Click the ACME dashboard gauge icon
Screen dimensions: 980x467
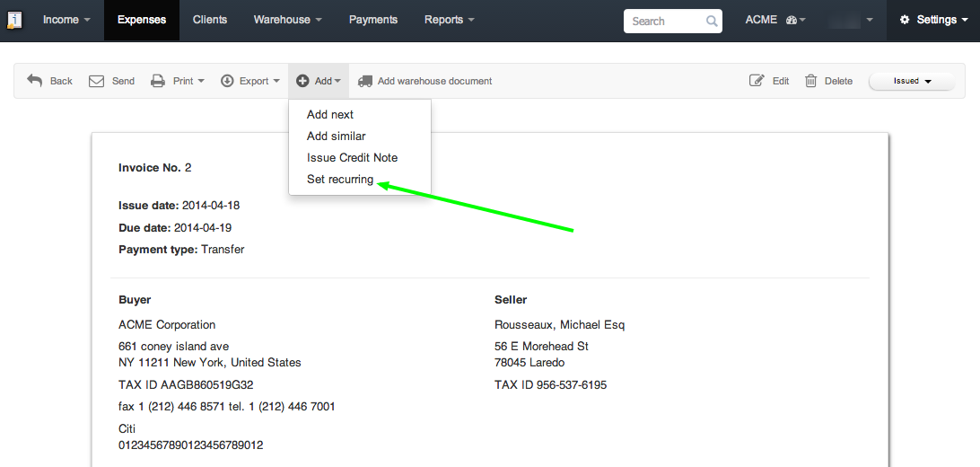click(x=792, y=20)
